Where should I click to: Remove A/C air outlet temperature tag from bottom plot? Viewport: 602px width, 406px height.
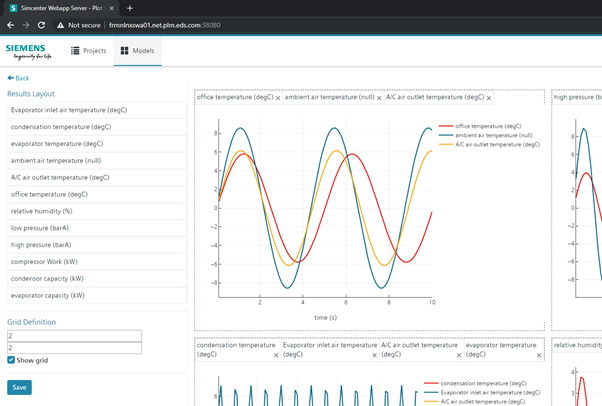click(x=459, y=355)
